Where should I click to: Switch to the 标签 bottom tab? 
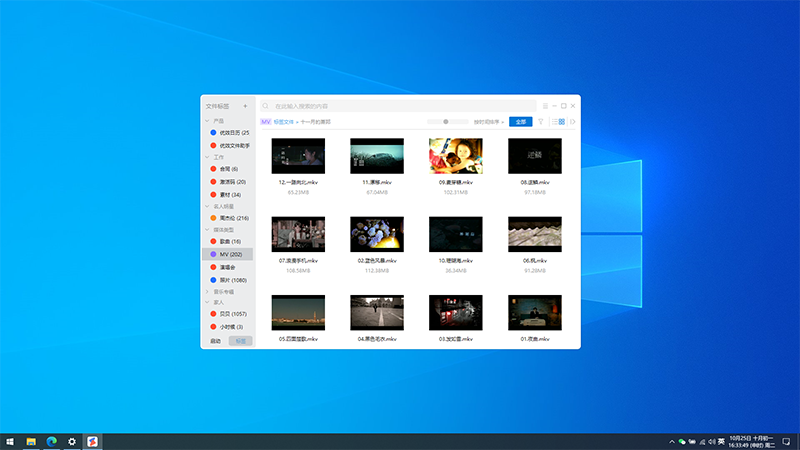(x=241, y=341)
